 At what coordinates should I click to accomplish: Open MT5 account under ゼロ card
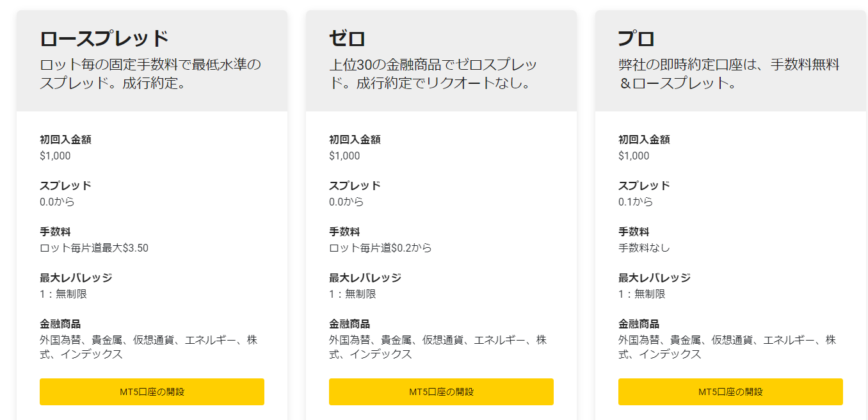click(441, 392)
